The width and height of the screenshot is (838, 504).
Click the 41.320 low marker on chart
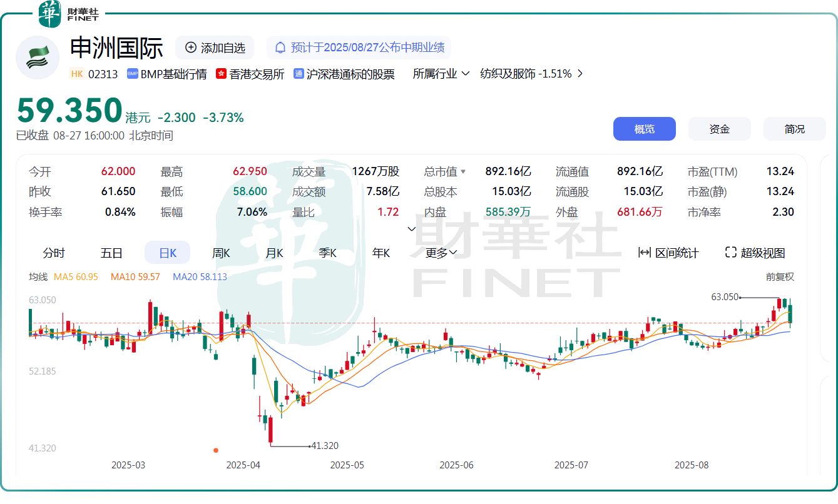coord(324,446)
